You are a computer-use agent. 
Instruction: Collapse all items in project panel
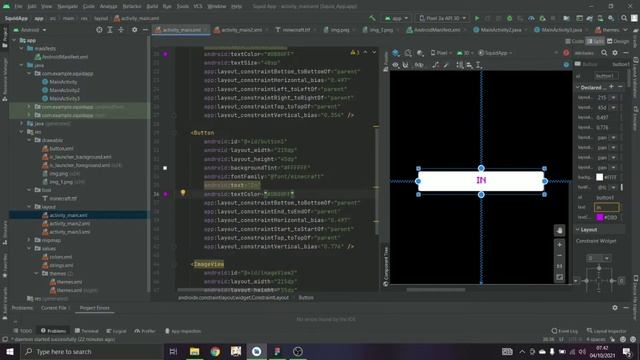tap(121, 30)
